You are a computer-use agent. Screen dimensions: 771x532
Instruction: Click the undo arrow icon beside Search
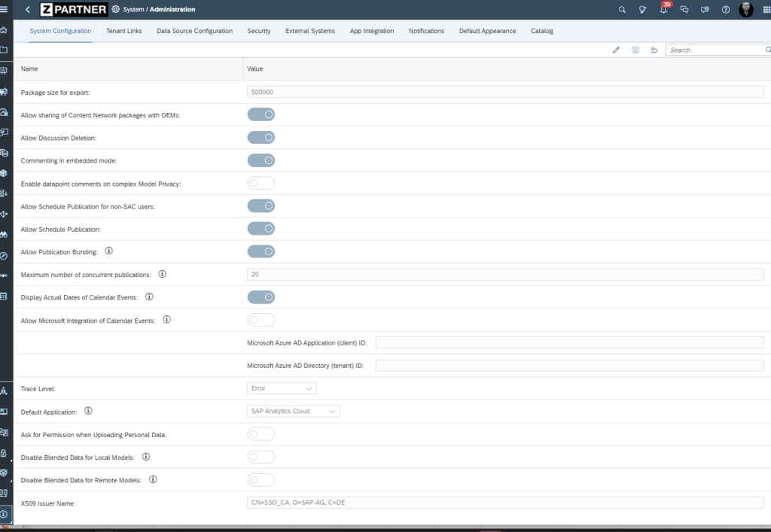654,50
